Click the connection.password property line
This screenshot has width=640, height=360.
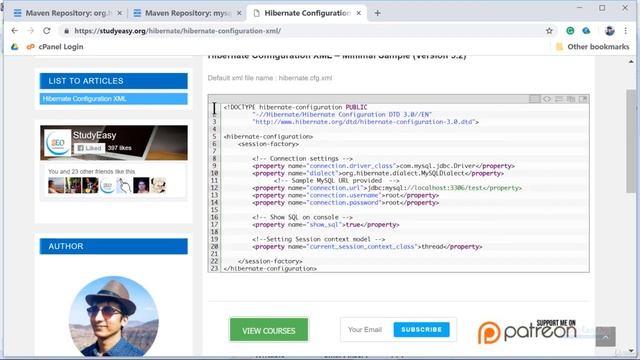345,203
